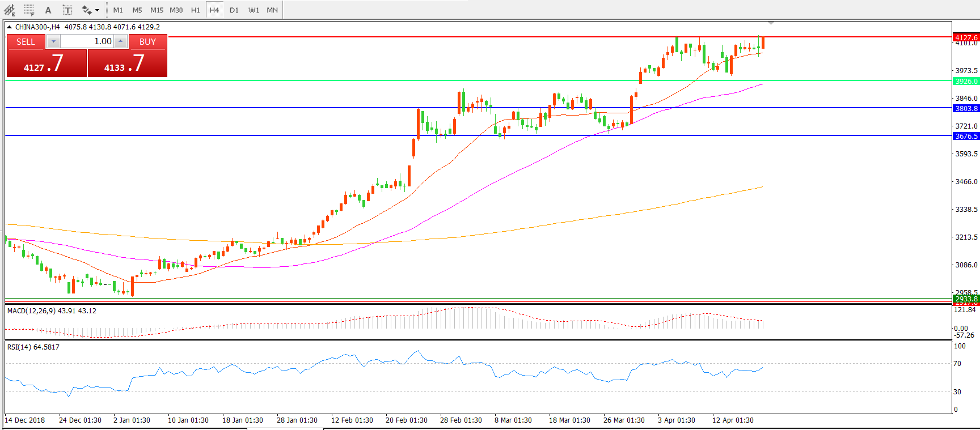Select the Equidistant Channel drawing tool
The height and width of the screenshot is (430, 980).
click(10, 10)
